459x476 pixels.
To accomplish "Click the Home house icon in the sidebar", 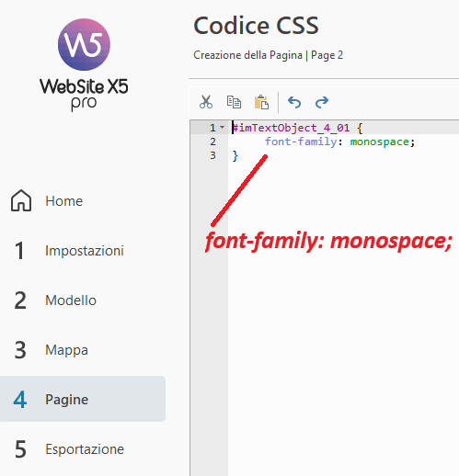I will (21, 200).
